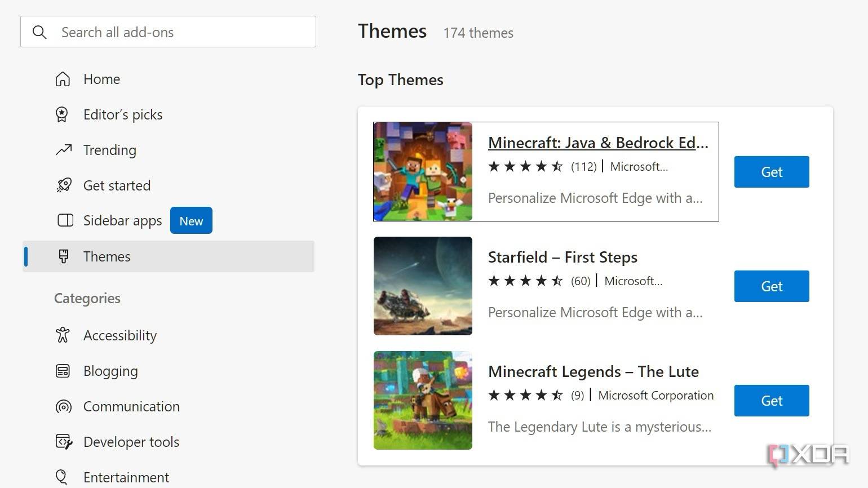
Task: Open Sidebar apps section
Action: point(122,220)
